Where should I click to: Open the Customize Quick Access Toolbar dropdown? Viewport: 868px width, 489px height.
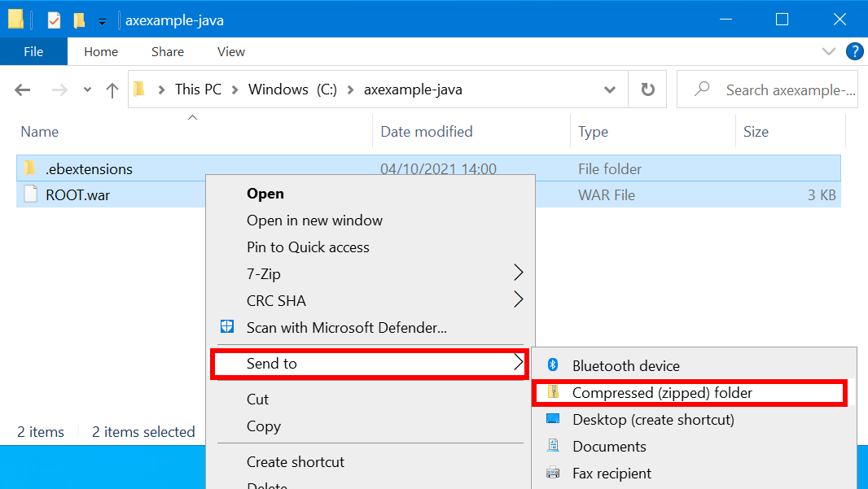(x=102, y=22)
